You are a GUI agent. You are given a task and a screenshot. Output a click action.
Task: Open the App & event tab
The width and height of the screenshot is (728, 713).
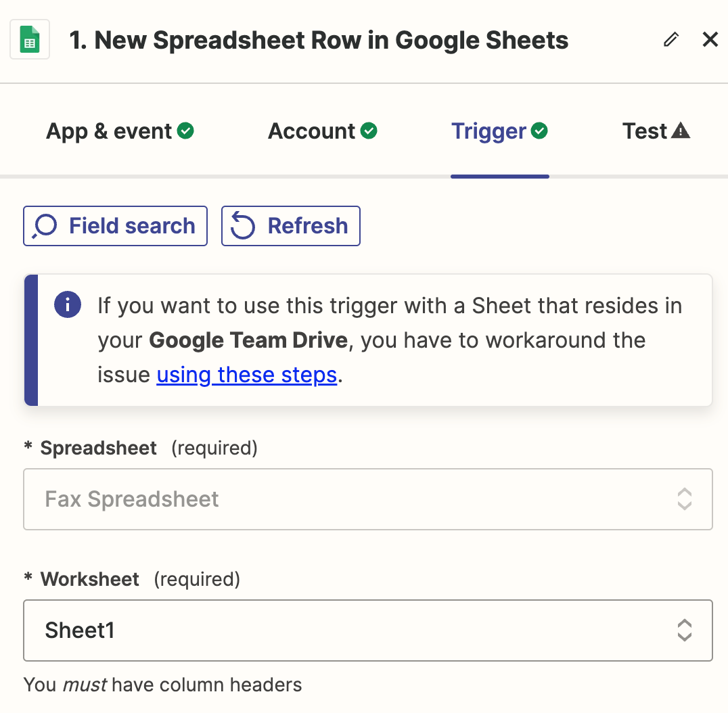coord(120,131)
